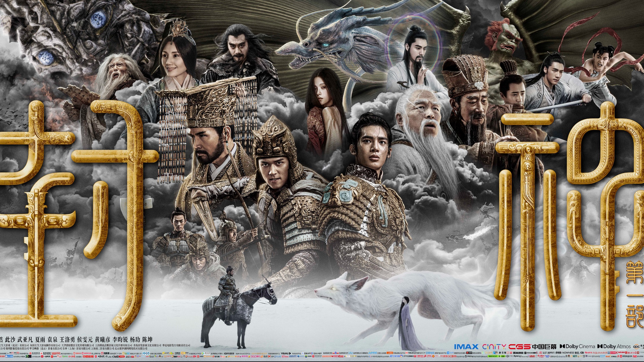
Task: Click the CINITY logo
Action: (494, 346)
